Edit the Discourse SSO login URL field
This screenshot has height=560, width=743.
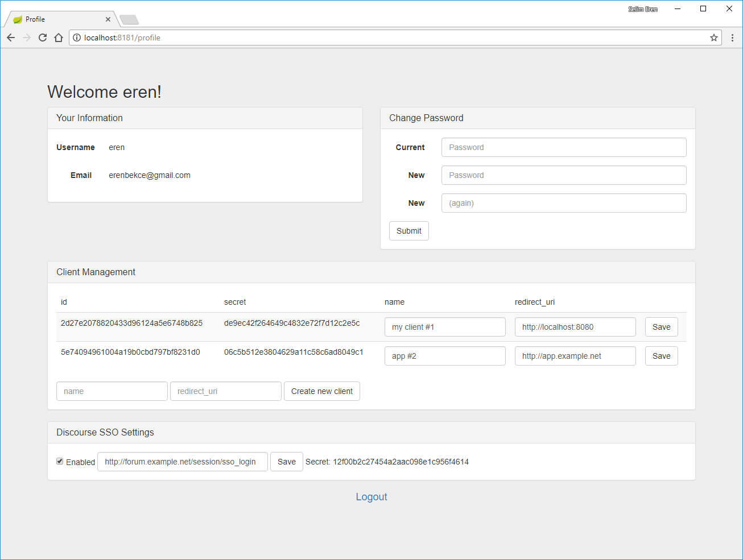click(x=183, y=462)
